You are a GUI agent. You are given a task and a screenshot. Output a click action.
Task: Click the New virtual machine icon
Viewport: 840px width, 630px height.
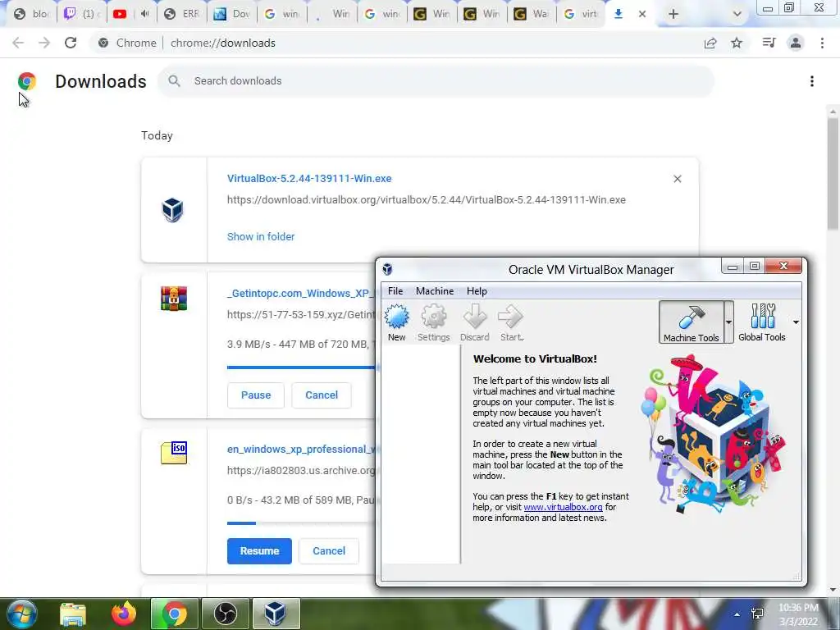coord(397,322)
